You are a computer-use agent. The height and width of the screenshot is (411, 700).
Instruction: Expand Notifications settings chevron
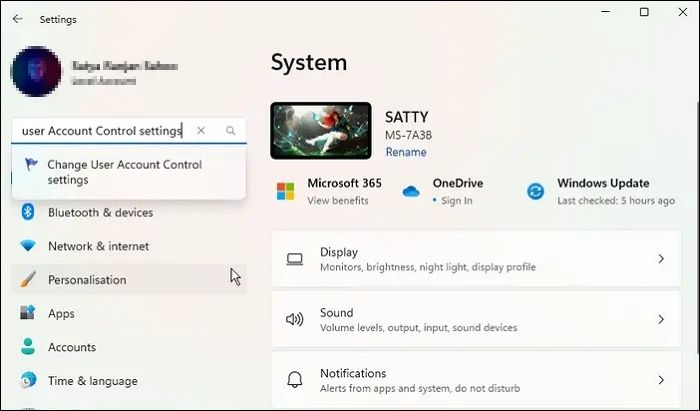click(660, 380)
